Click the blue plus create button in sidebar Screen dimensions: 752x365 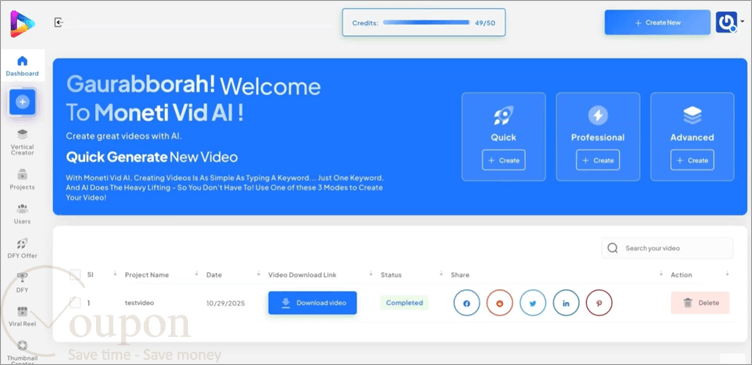coord(22,102)
